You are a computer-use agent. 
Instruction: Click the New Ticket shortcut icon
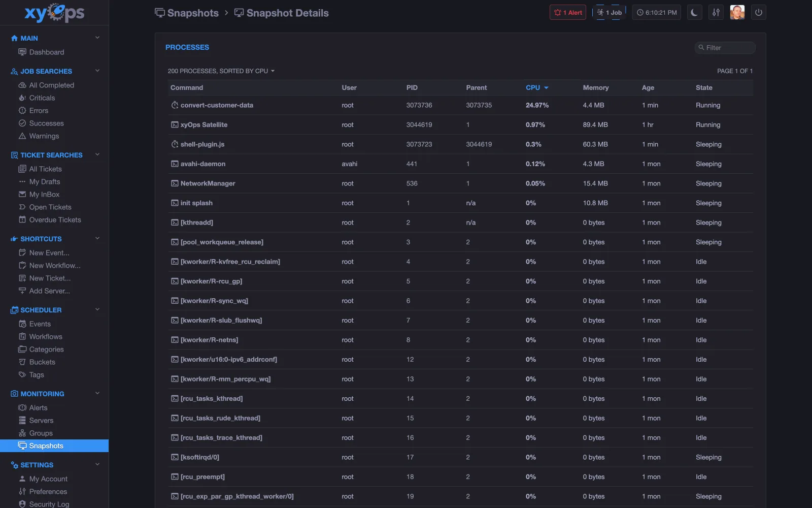click(x=22, y=278)
